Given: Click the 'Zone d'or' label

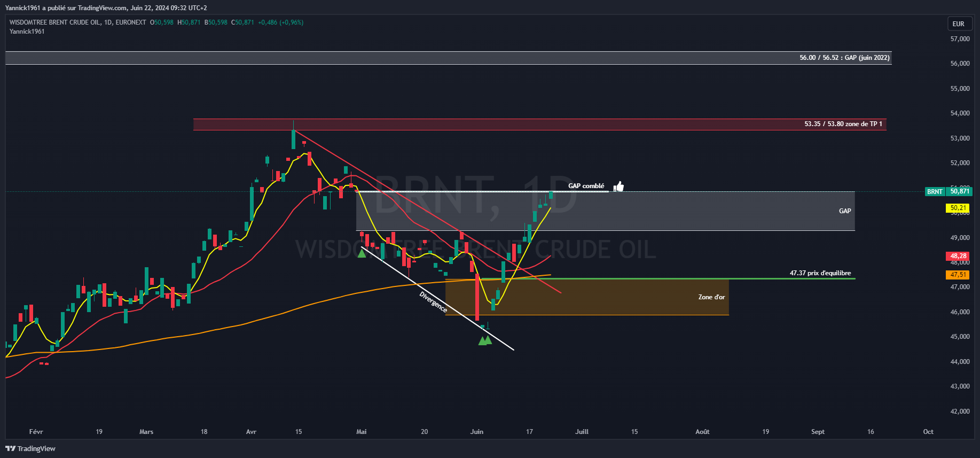Looking at the screenshot, I should (x=711, y=297).
